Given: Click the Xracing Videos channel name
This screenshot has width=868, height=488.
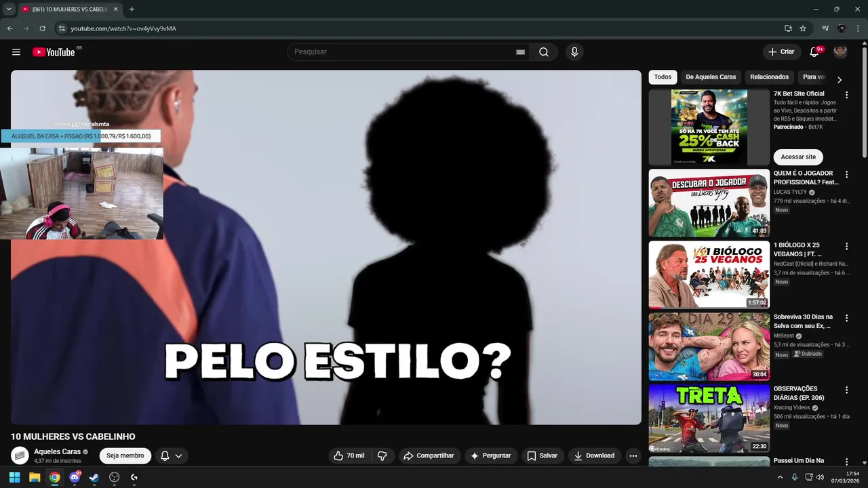Looking at the screenshot, I should pyautogui.click(x=791, y=408).
